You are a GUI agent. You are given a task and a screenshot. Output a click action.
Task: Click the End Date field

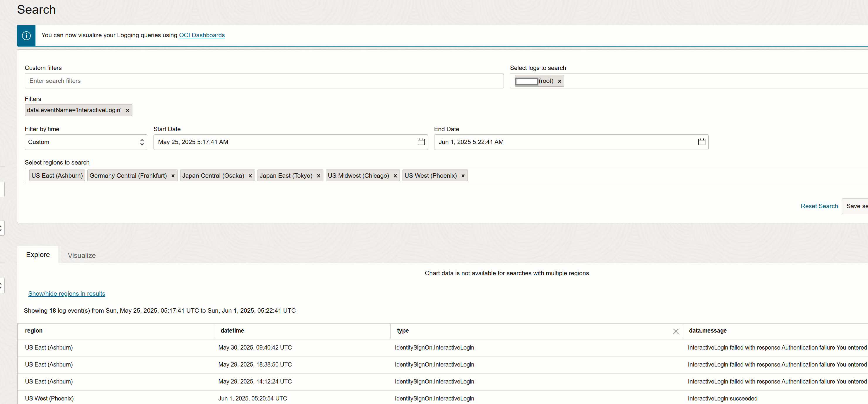[571, 142]
